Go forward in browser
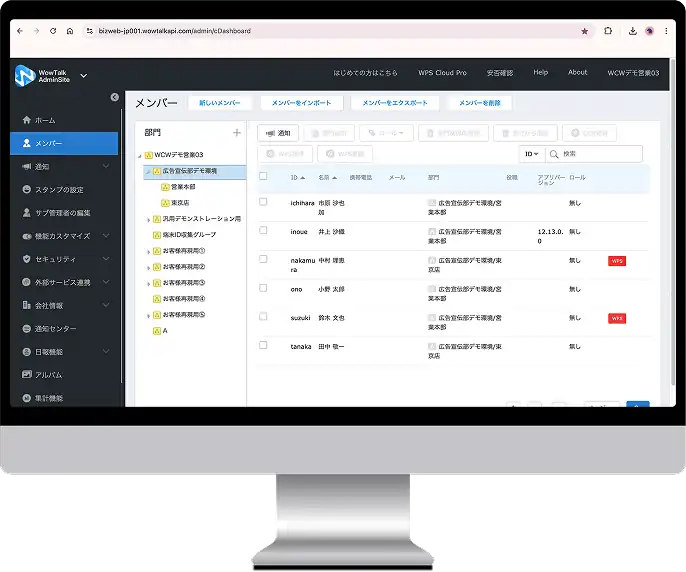Image resolution: width=686 pixels, height=572 pixels. click(36, 31)
